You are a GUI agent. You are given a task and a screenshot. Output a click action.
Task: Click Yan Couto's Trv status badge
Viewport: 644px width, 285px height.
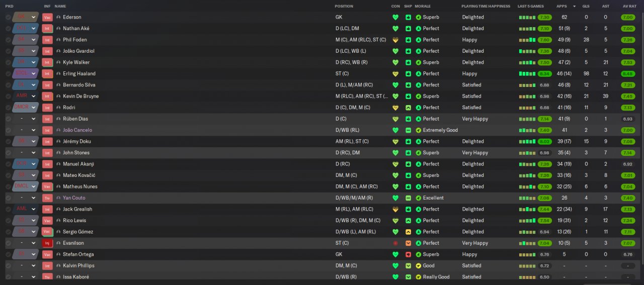pyautogui.click(x=48, y=198)
